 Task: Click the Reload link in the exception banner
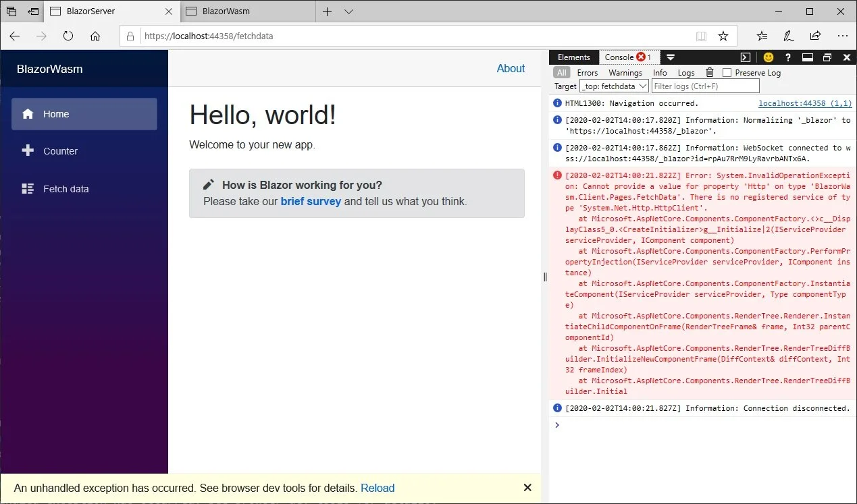coord(378,488)
